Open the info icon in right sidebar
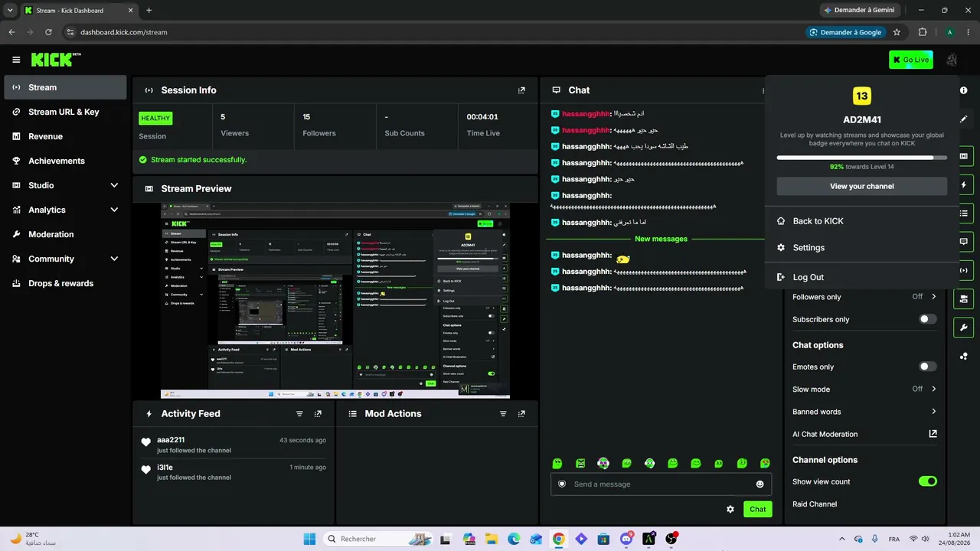Image resolution: width=980 pixels, height=551 pixels. (963, 90)
